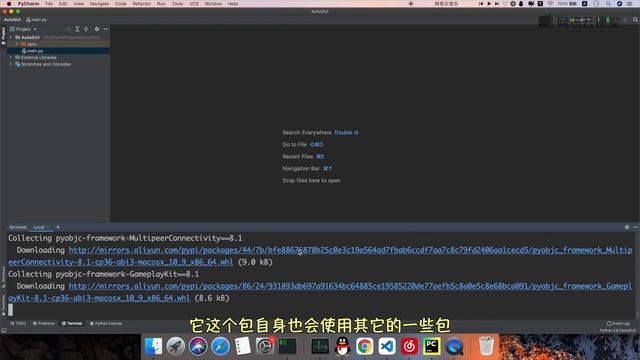Open the VCS menu
640x360 pixels.
pos(194,4)
